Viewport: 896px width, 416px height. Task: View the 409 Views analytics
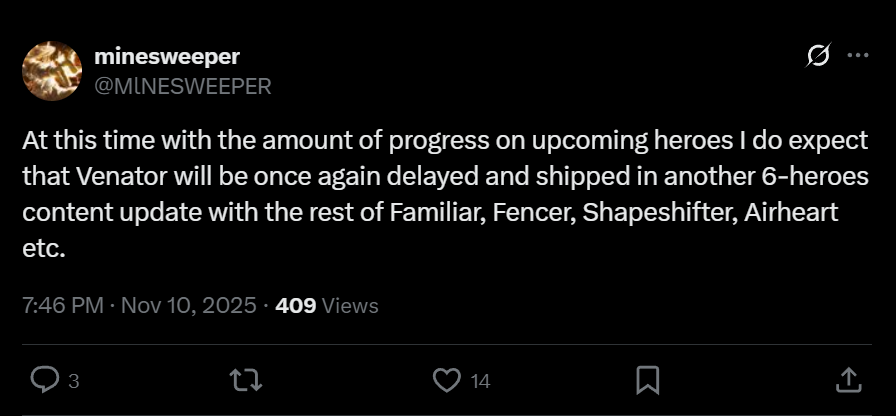pos(327,306)
